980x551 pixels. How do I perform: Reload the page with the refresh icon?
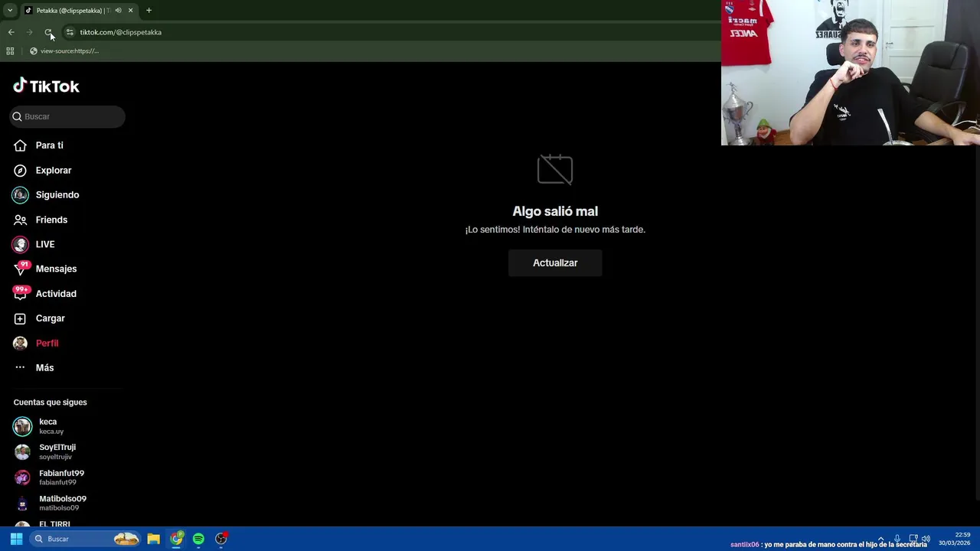(x=48, y=32)
